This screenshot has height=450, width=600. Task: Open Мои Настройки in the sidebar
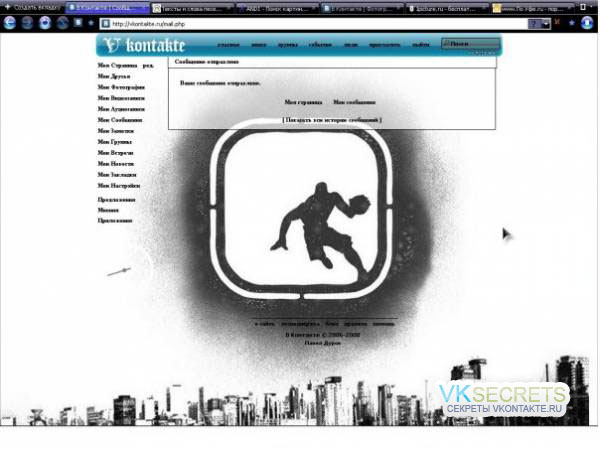pyautogui.click(x=119, y=186)
